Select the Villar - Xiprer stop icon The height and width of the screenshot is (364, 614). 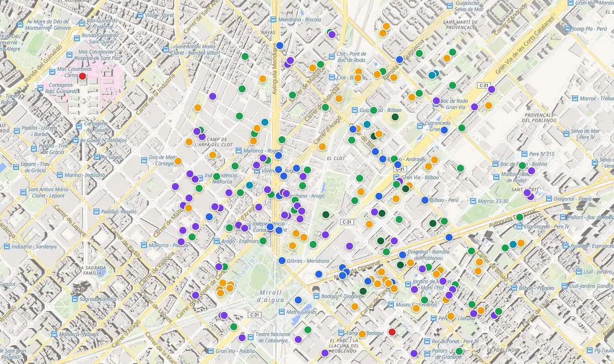coord(140,15)
